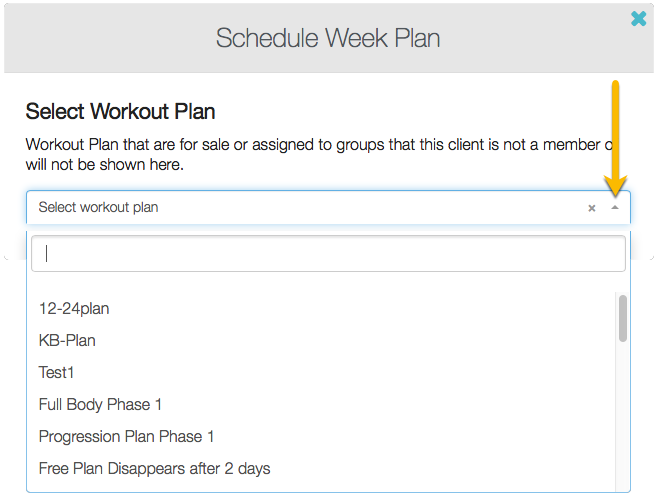
Task: Click the 'Workout Plan that are for sale' text
Action: pyautogui.click(x=150, y=144)
